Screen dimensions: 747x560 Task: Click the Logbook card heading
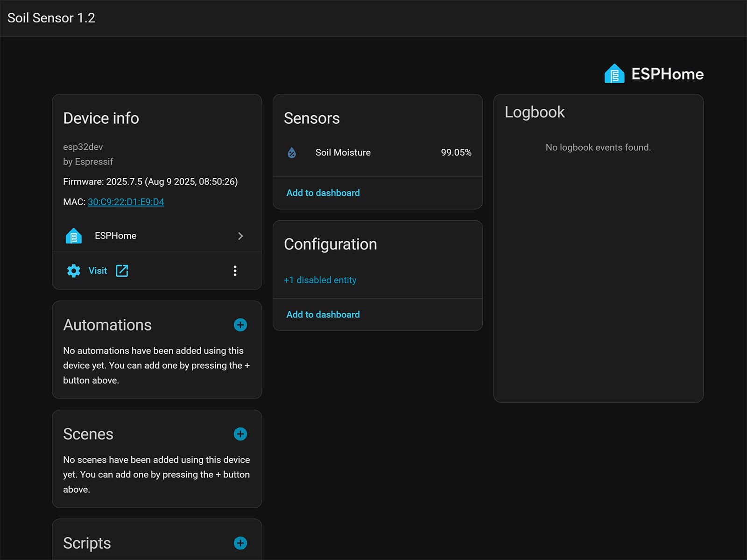(535, 112)
